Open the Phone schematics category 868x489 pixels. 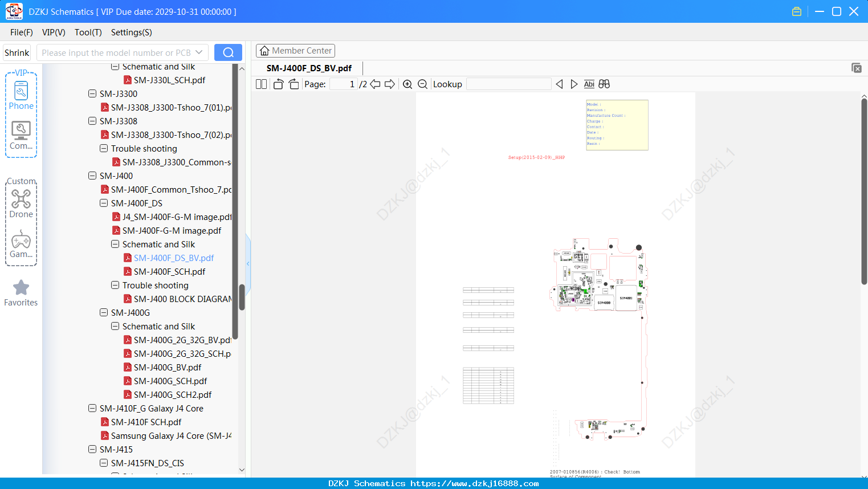tap(21, 96)
